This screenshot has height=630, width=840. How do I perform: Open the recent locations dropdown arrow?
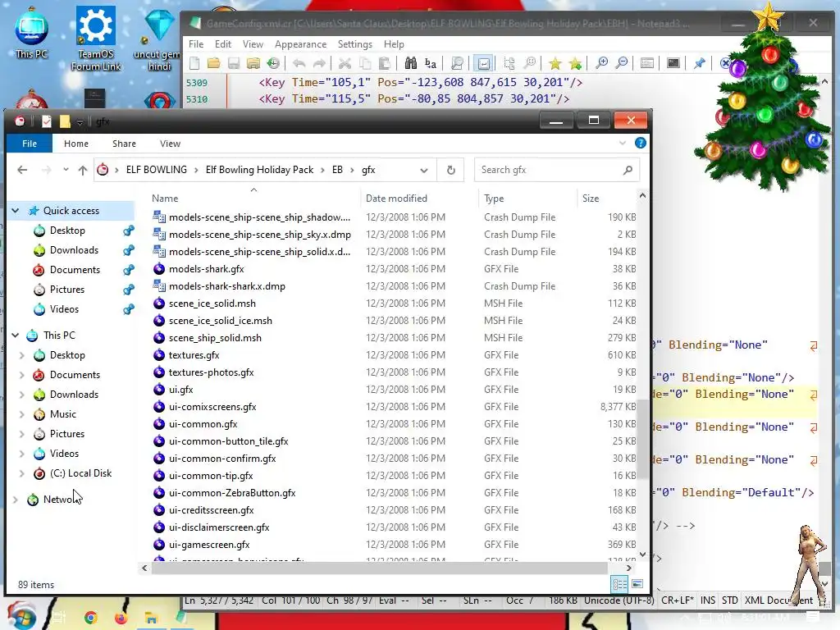(66, 170)
